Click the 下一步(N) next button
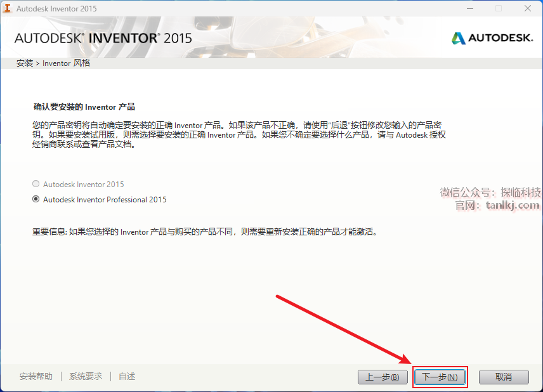This screenshot has height=392, width=543. (x=440, y=377)
